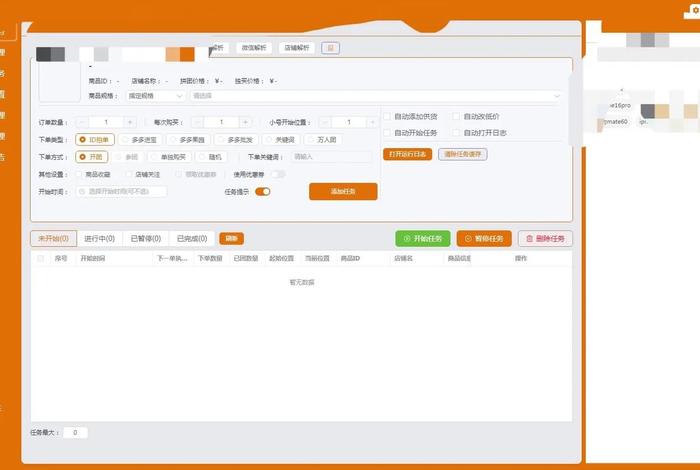Focus the 下单关键词 input field
This screenshot has height=470, width=700.
coord(331,157)
